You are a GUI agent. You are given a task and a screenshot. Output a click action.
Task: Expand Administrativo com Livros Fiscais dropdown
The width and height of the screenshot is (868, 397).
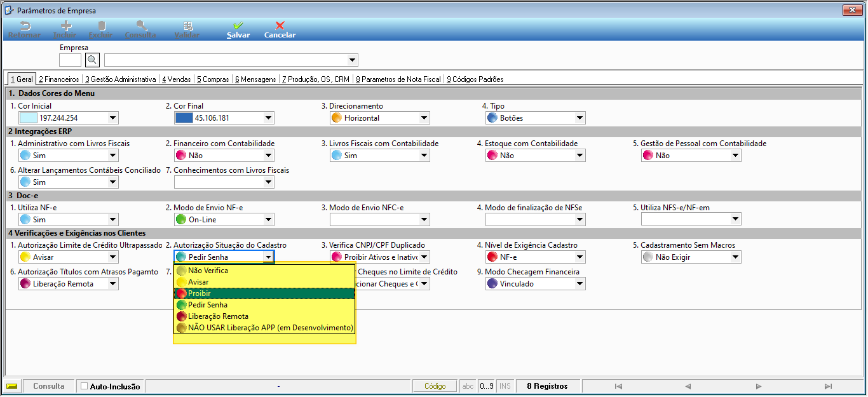113,156
